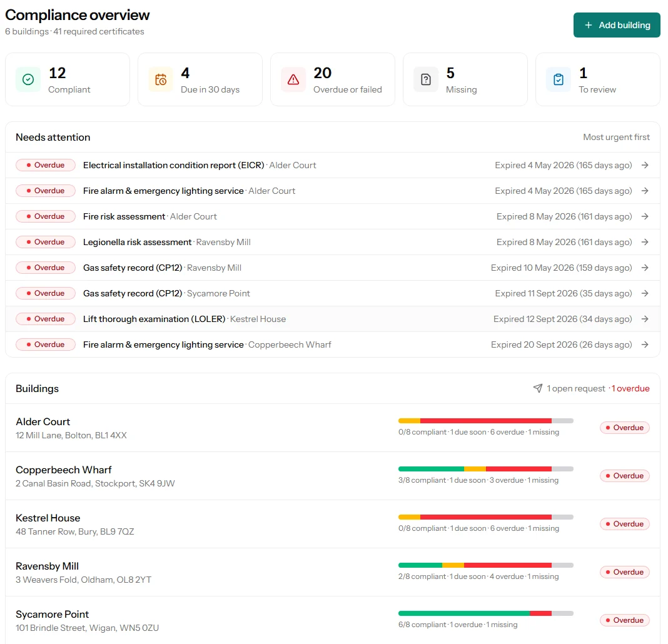Click Overdue status badge for Kestrel House building
668x644 pixels.
click(x=625, y=524)
